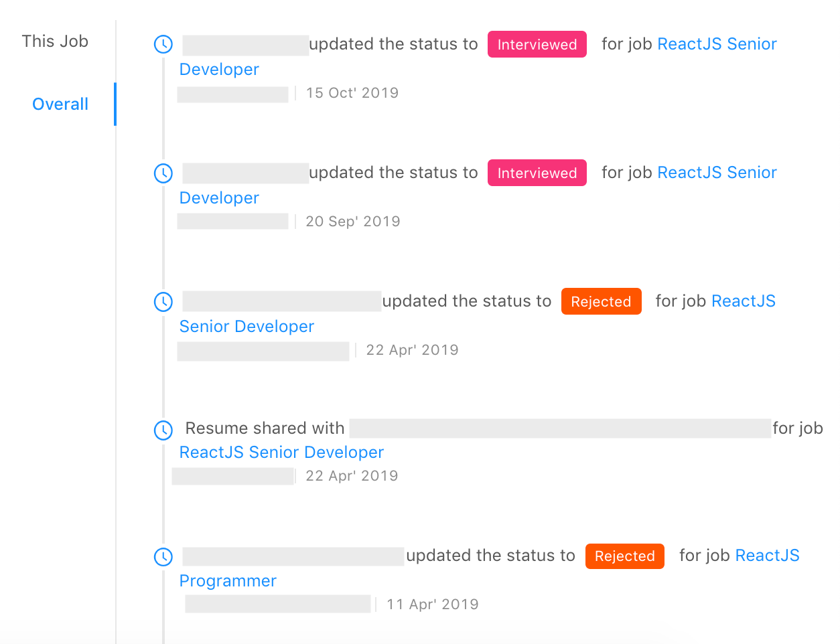Select the Interviewed badge dated 20 Sep' 2019
This screenshot has width=840, height=644.
(537, 173)
